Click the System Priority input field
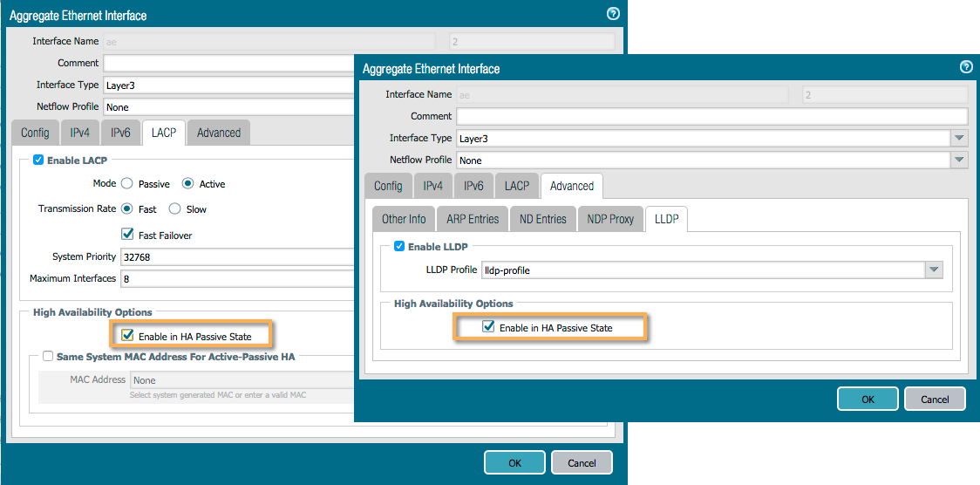The height and width of the screenshot is (485, 980). pos(235,257)
